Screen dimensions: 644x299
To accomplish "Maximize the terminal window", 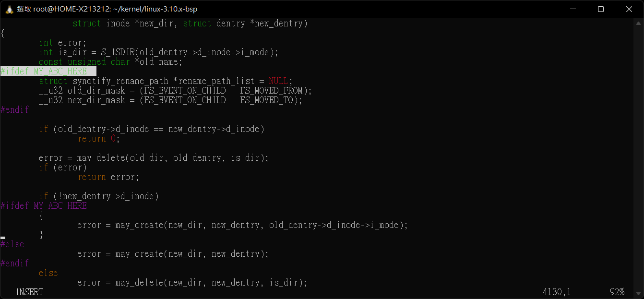I will coord(600,9).
